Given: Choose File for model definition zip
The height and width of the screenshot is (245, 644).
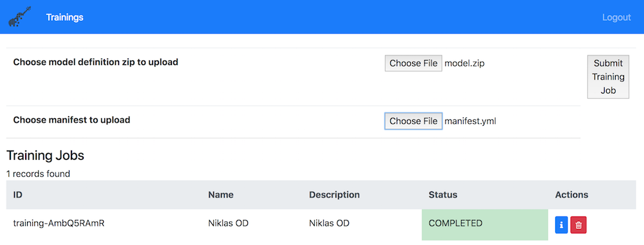Looking at the screenshot, I should 413,63.
